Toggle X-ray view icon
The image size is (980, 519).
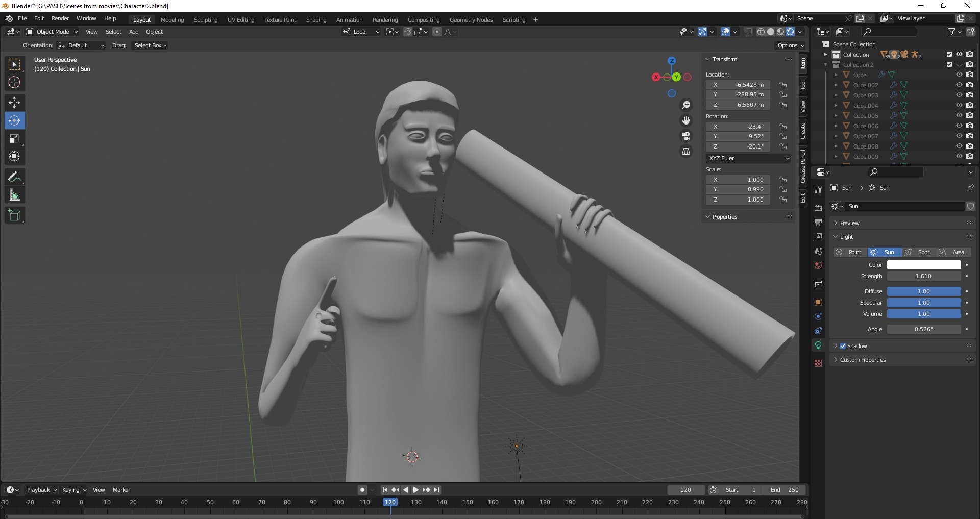(748, 32)
